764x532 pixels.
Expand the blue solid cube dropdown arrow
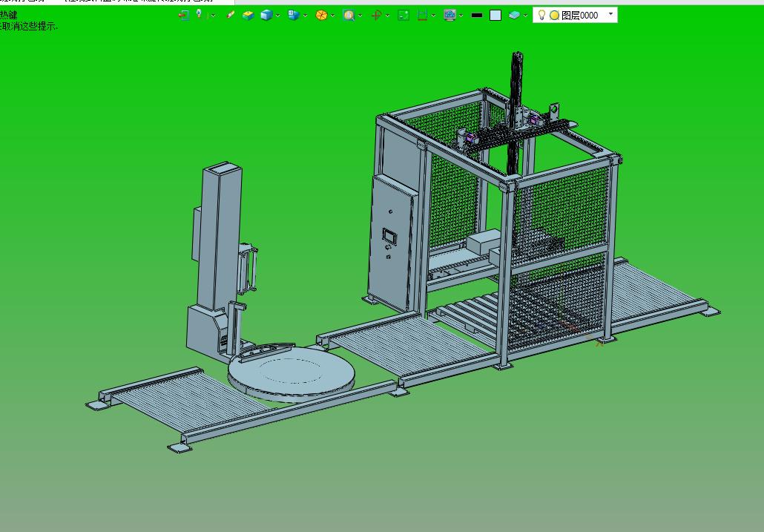(277, 16)
